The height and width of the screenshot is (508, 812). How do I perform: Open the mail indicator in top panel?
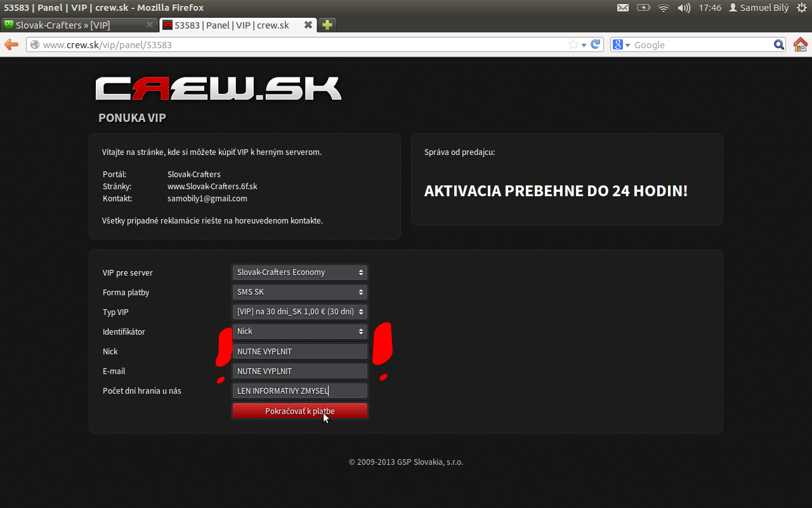(x=623, y=8)
